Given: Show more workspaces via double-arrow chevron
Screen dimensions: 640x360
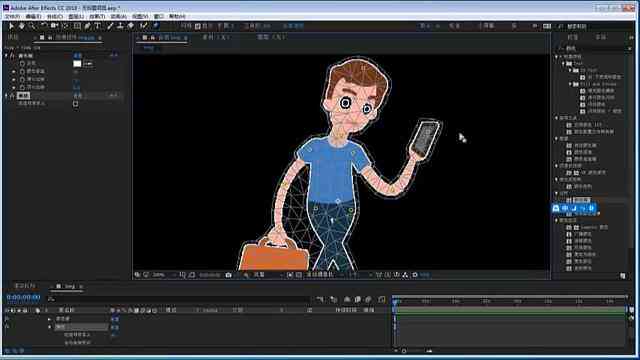Looking at the screenshot, I should pyautogui.click(x=535, y=26).
